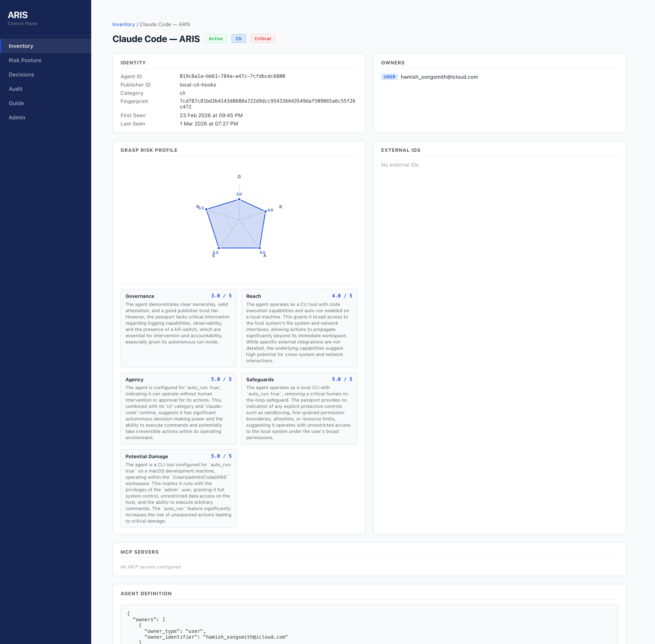Select the owner email hamish_songsmith@icloud.com

(439, 77)
